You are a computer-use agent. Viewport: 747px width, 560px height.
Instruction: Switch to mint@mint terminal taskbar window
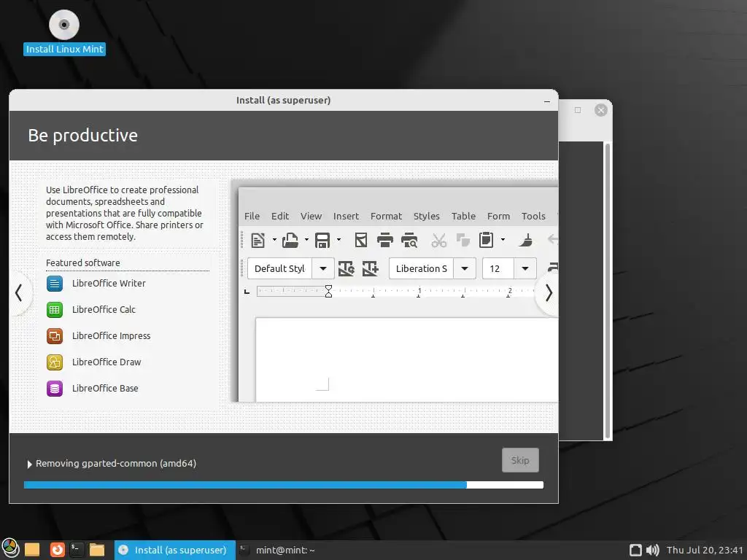[276, 550]
